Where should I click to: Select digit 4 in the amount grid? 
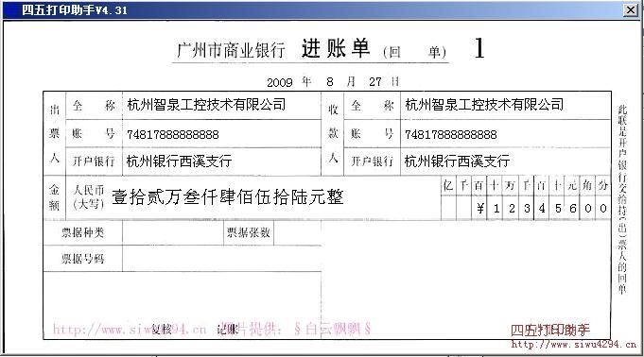(x=542, y=209)
